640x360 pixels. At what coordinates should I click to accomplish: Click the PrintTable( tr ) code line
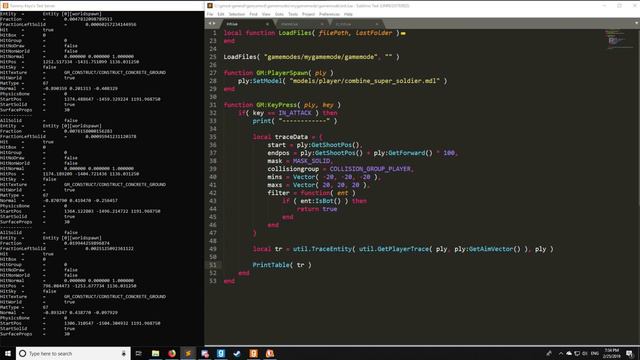(282, 265)
